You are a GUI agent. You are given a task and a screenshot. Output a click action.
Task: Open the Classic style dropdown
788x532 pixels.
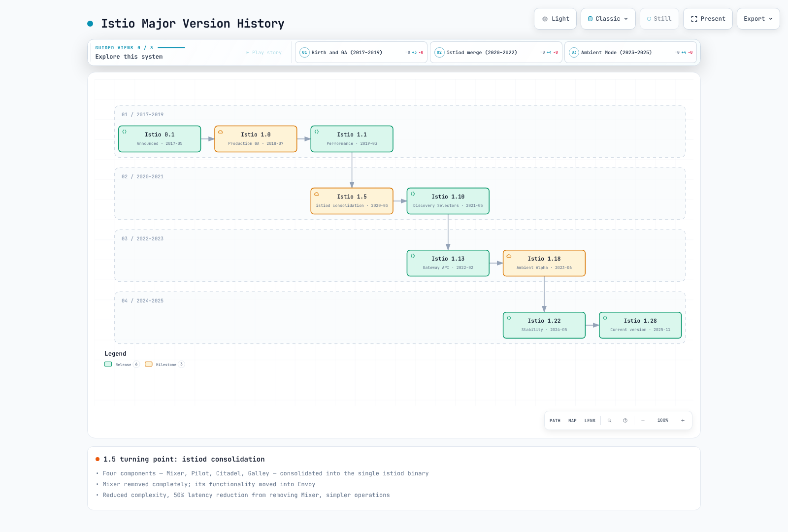pos(608,19)
